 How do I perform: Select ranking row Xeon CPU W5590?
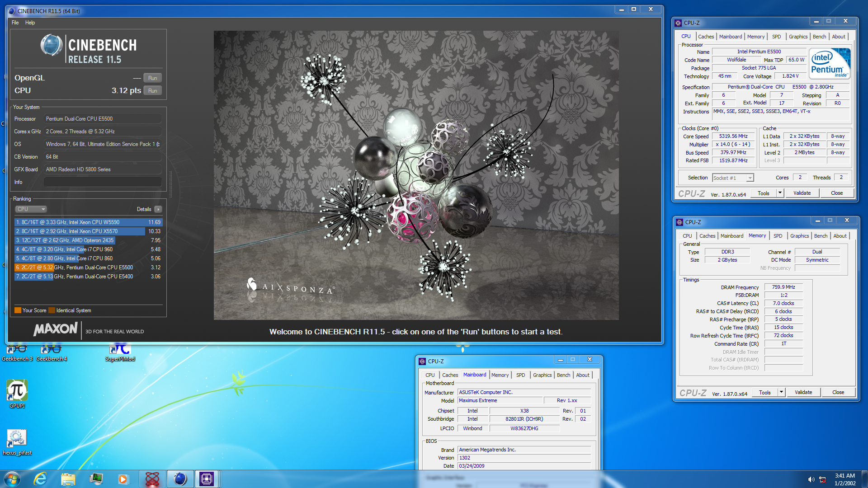88,222
